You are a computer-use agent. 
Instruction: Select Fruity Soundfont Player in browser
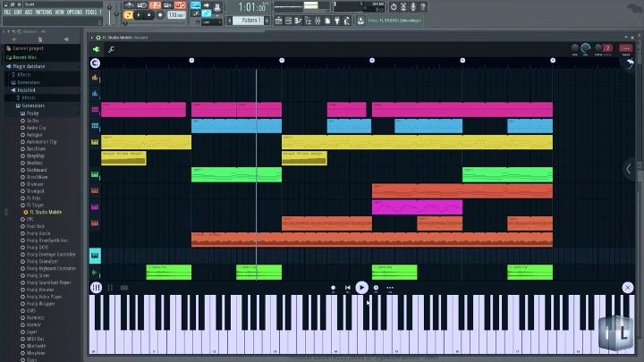[48, 282]
